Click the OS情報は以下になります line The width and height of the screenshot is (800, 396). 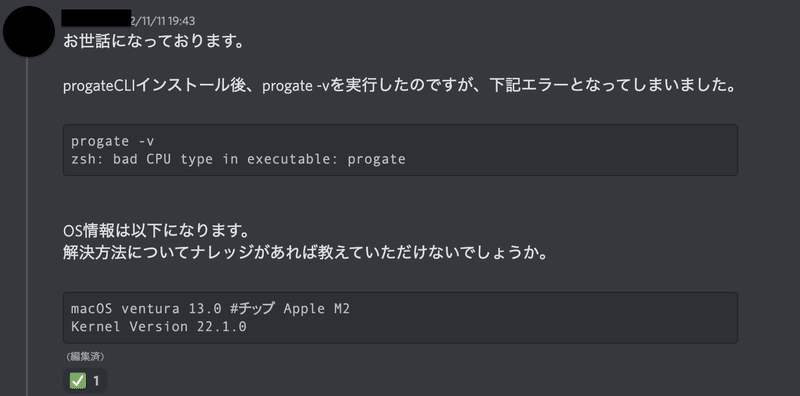pyautogui.click(x=156, y=231)
